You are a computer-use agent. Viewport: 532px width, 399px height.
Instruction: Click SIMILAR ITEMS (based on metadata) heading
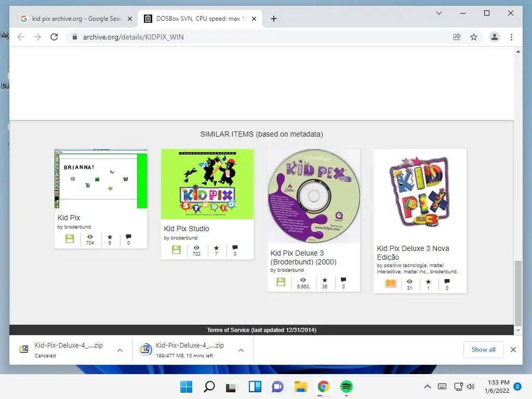click(262, 135)
